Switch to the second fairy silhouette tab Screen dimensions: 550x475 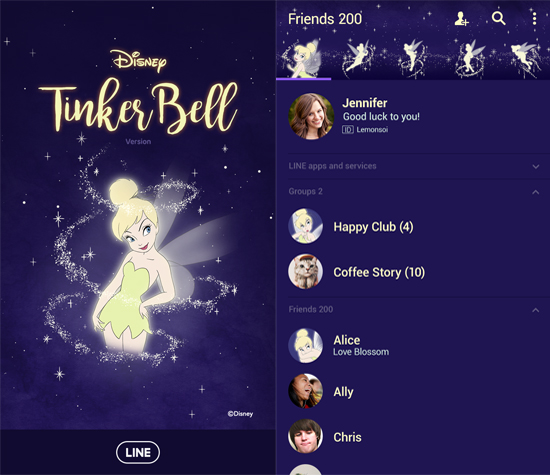(358, 59)
